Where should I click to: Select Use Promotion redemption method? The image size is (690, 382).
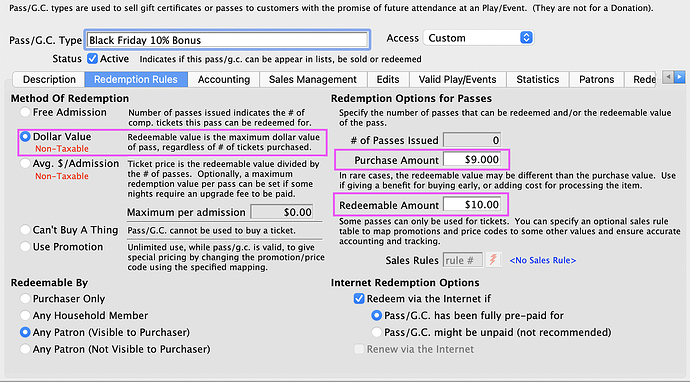click(25, 247)
